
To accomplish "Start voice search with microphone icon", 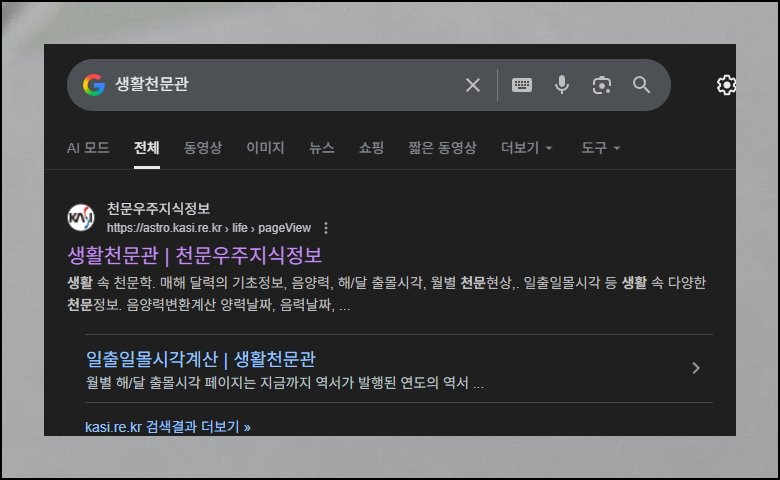I will (x=562, y=85).
